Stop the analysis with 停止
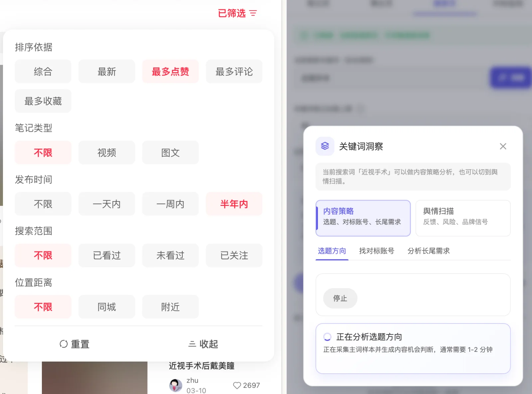532x394 pixels. pos(340,298)
